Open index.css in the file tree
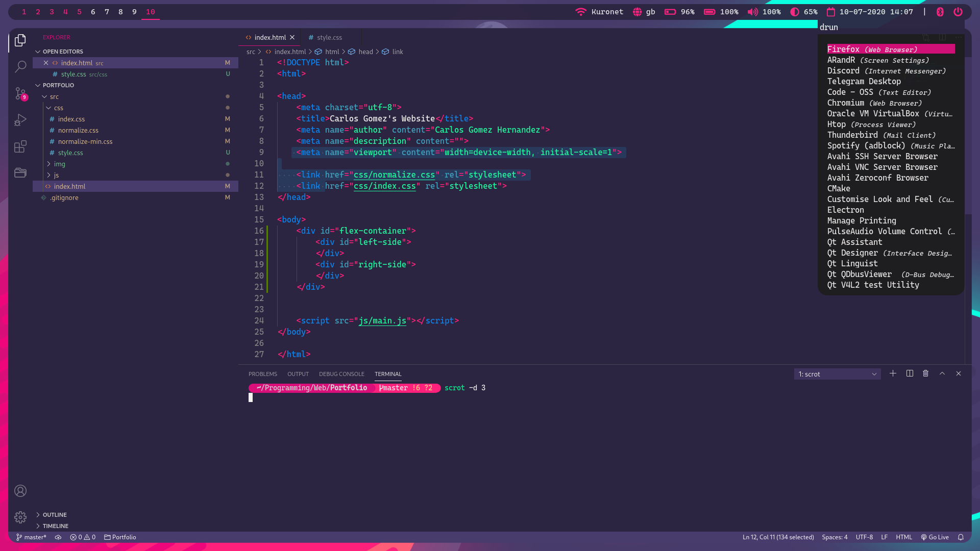Screen dimensions: 980x551 (x=135, y=119)
